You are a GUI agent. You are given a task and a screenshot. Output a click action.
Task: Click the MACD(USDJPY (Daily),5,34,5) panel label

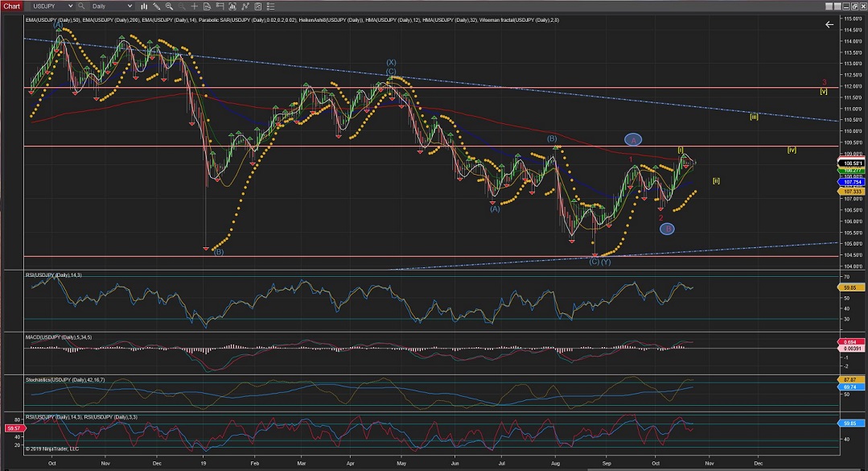[x=59, y=337]
